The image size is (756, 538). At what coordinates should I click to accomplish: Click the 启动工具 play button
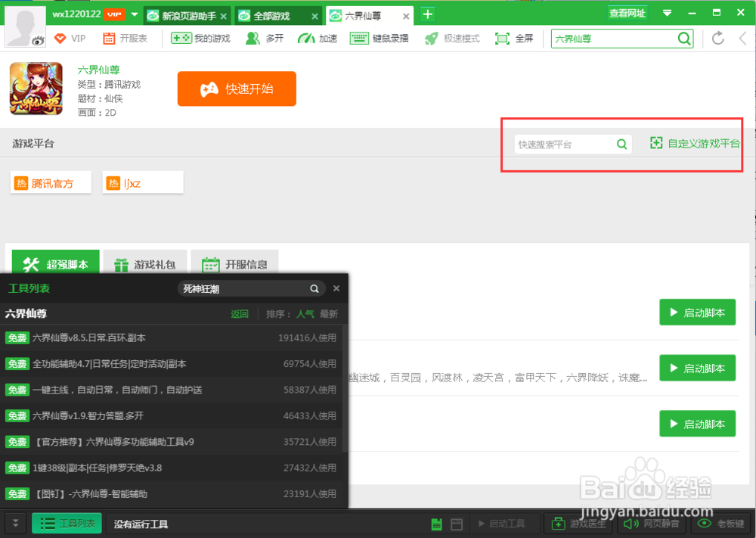(501, 524)
